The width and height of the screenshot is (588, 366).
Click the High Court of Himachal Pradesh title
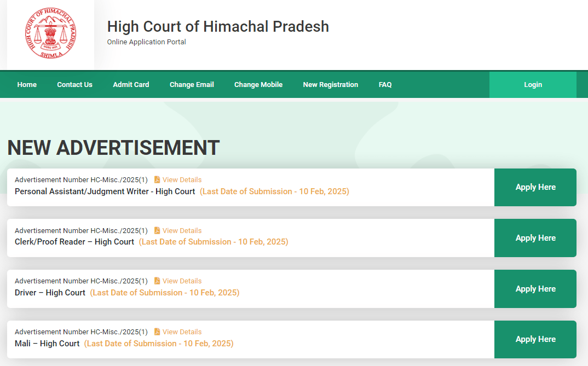click(x=218, y=27)
